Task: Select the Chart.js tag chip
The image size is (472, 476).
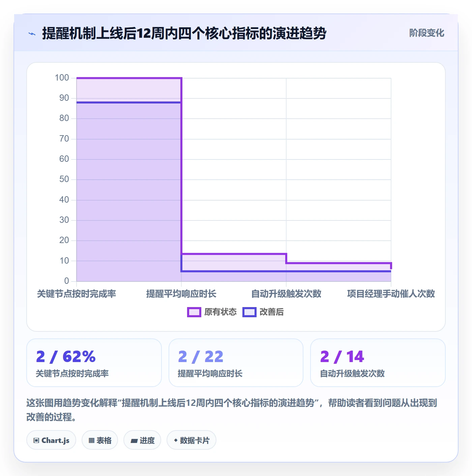Action: coord(51,440)
